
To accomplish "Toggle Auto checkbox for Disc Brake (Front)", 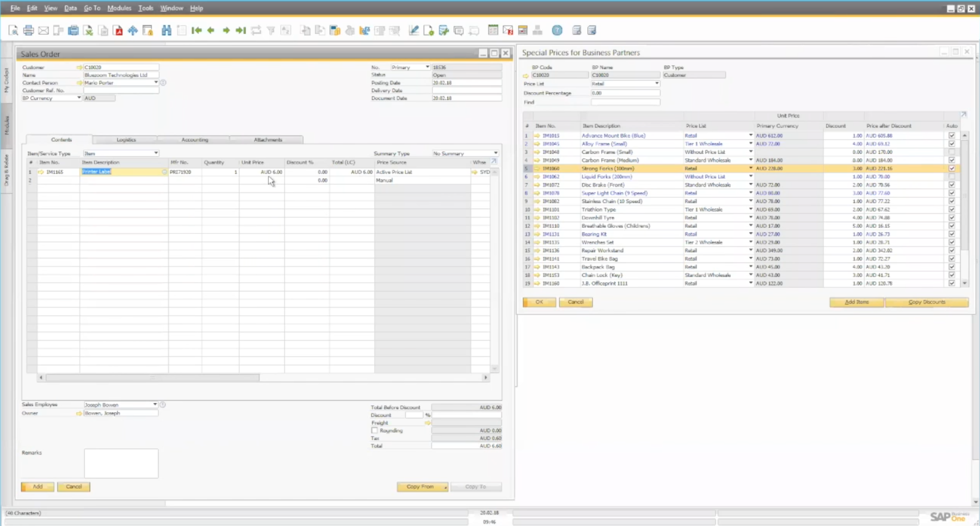I will tap(952, 185).
